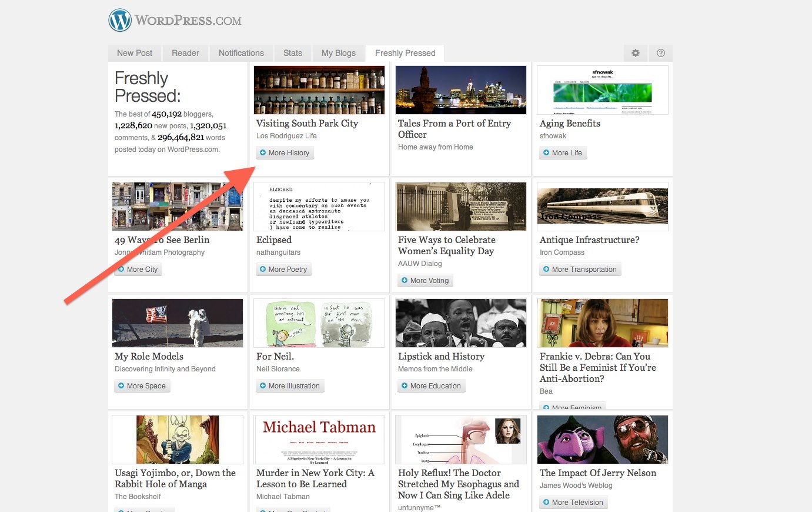Click the plus icon on More Poetry
Viewport: 812px width, 512px height.
point(263,269)
